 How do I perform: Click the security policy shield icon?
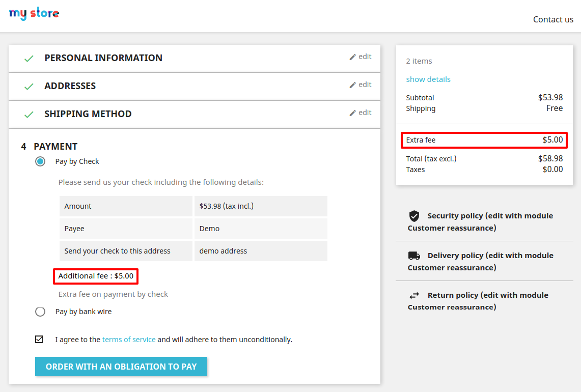414,216
